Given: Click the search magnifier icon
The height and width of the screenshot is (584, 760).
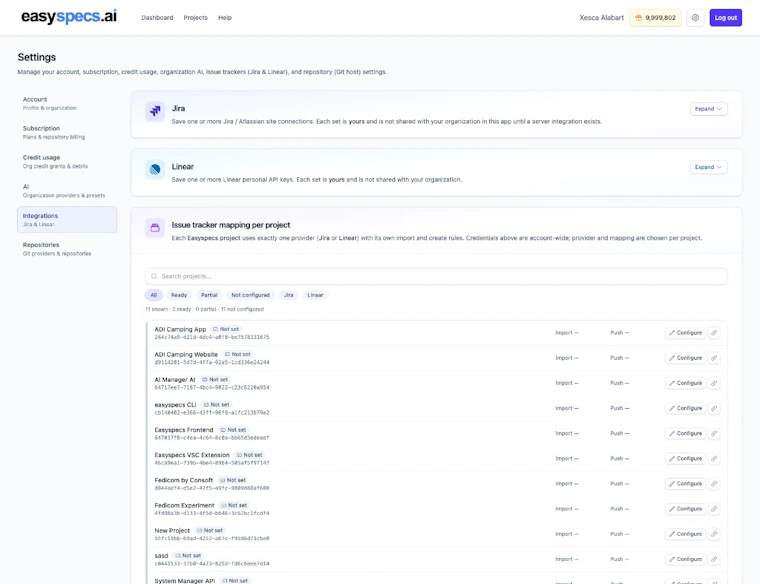Looking at the screenshot, I should [154, 276].
